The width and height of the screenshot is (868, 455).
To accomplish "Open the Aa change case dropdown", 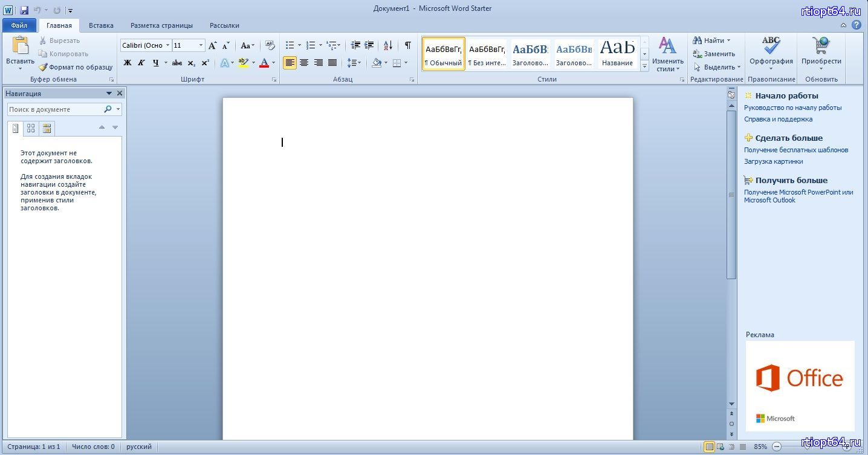I will point(248,45).
